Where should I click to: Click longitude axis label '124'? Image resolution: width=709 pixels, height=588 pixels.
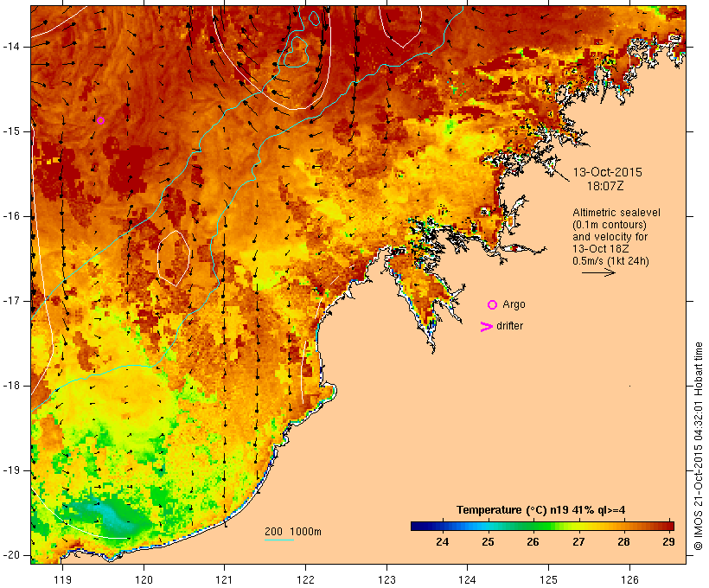click(x=467, y=579)
